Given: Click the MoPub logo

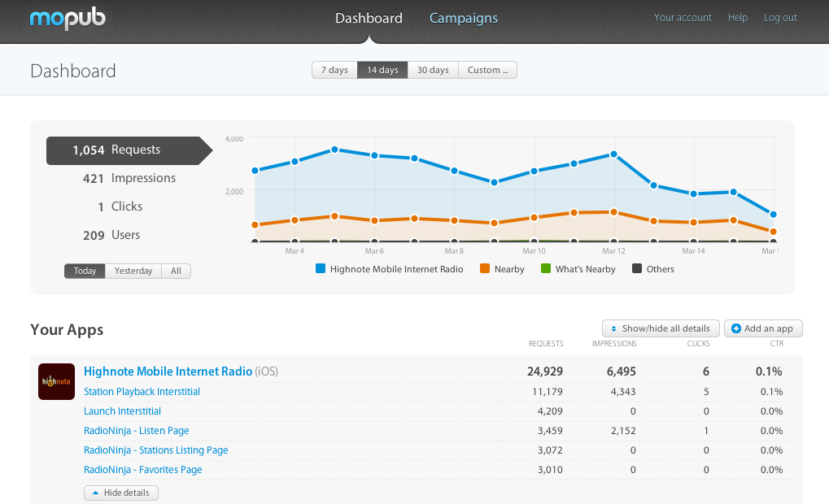Looking at the screenshot, I should [68, 17].
